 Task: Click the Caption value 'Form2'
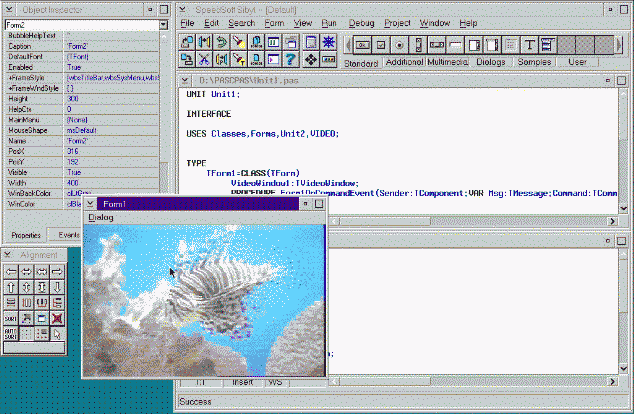click(x=77, y=46)
